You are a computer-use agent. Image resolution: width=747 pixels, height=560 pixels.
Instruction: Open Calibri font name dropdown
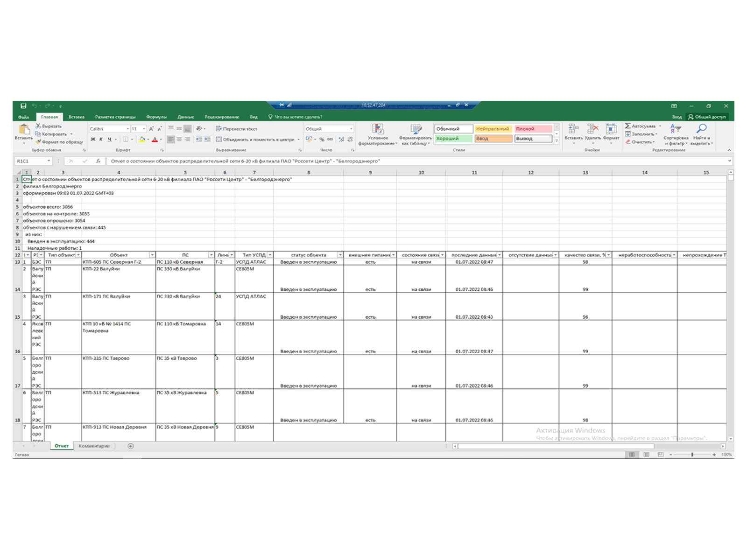[128, 129]
